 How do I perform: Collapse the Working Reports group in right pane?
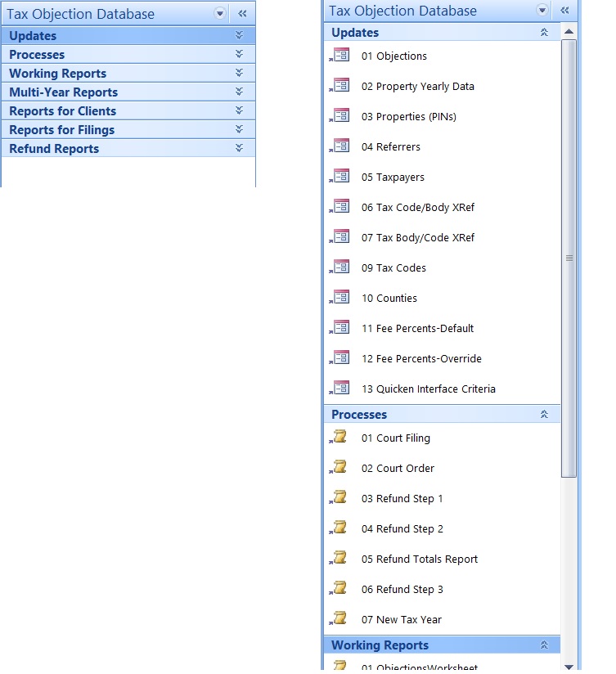tap(544, 645)
